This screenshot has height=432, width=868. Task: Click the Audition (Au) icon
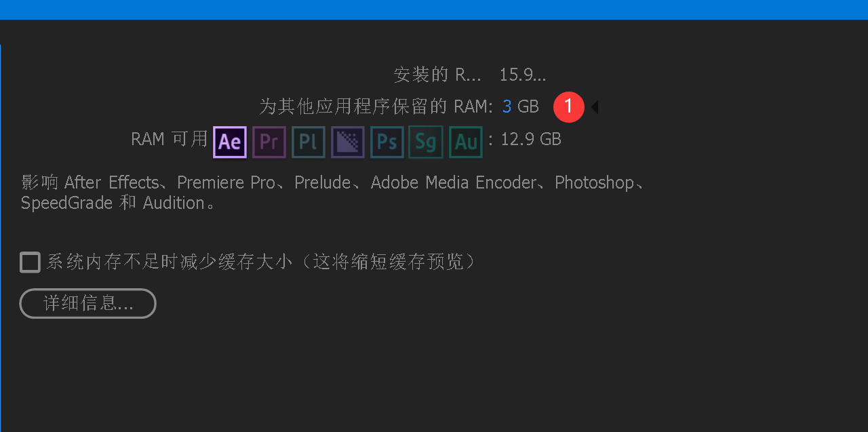[466, 142]
